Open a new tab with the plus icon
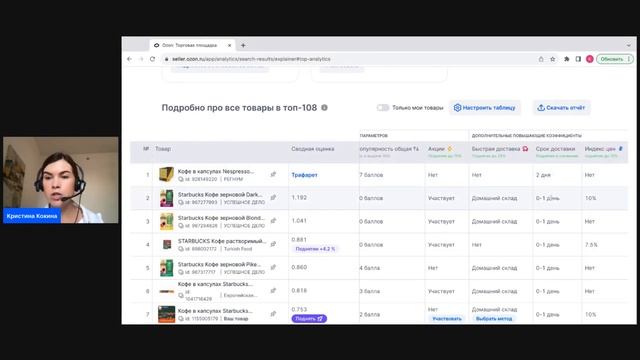640x360 pixels. point(243,45)
